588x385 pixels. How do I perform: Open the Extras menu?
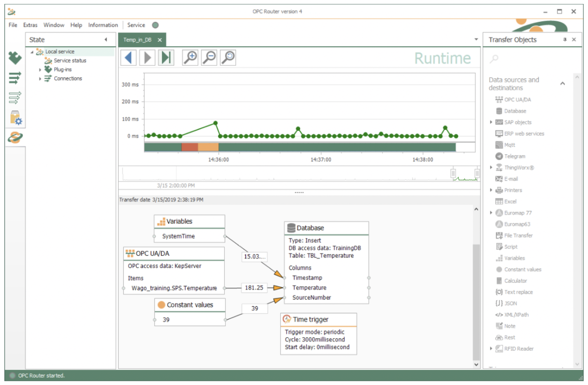(x=30, y=25)
